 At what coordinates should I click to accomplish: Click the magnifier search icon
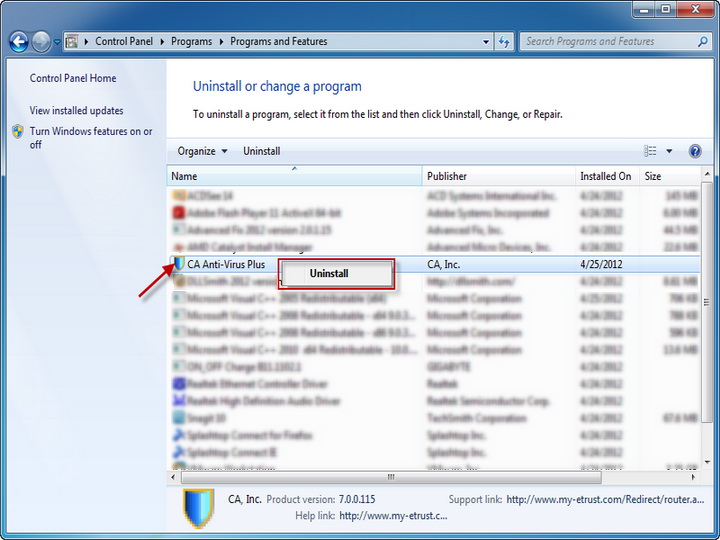[x=702, y=42]
